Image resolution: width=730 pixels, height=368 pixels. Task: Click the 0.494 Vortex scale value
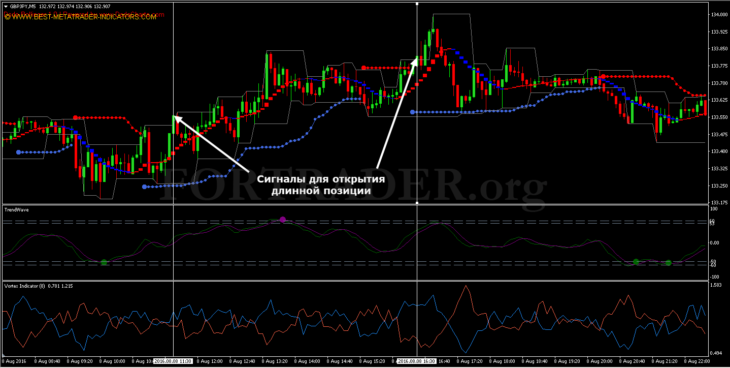point(716,353)
